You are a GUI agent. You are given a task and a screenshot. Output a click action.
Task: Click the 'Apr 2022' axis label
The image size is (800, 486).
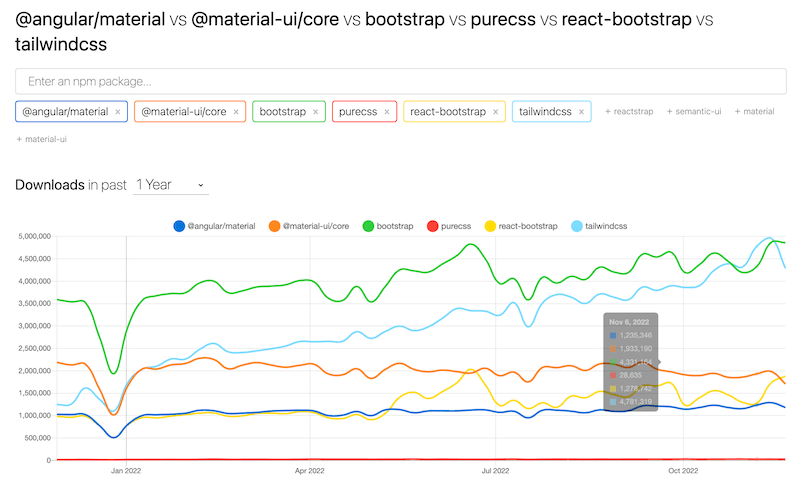pyautogui.click(x=309, y=471)
